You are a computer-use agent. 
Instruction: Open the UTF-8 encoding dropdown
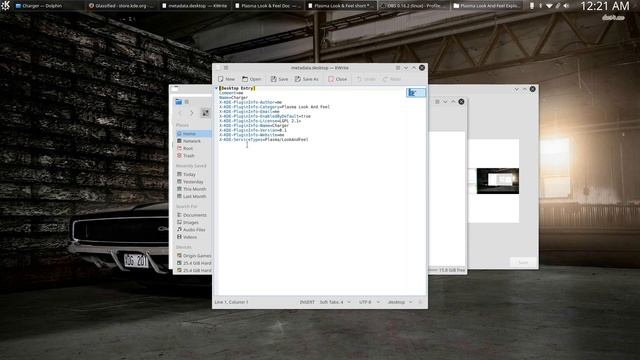[x=369, y=302]
